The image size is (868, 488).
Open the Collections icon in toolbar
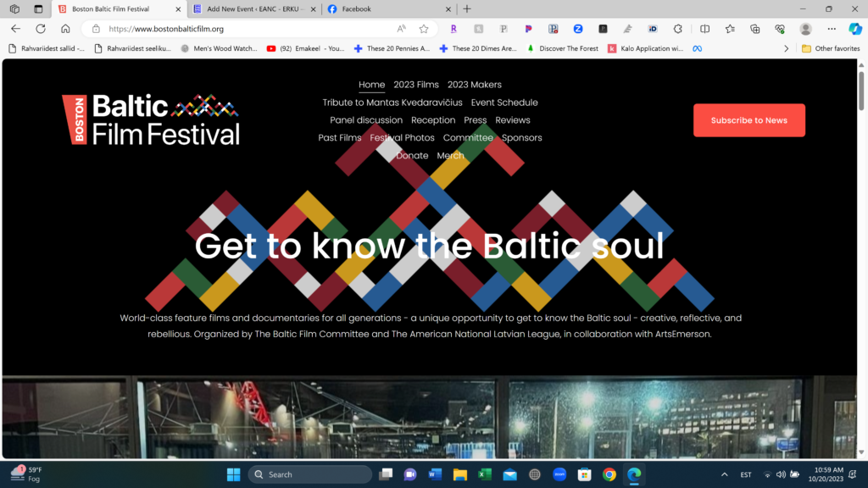[x=755, y=29]
